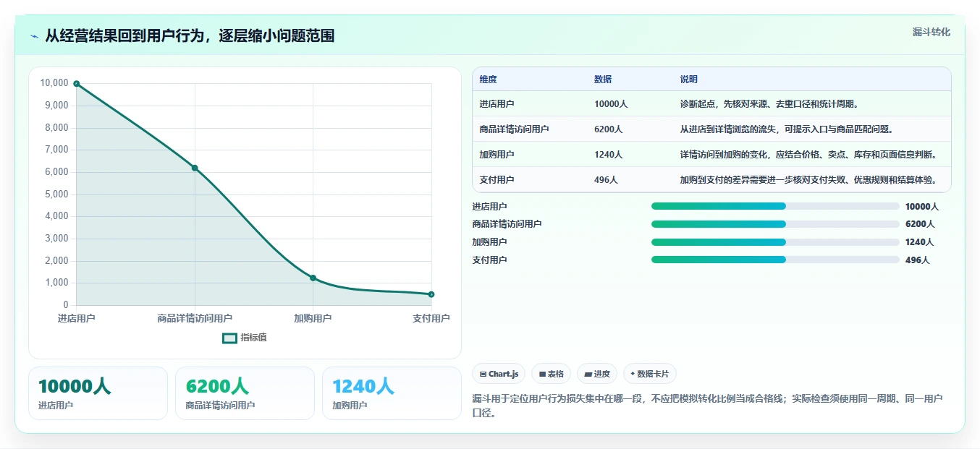Click the 商品详情访问用户 x-axis label

pos(195,318)
